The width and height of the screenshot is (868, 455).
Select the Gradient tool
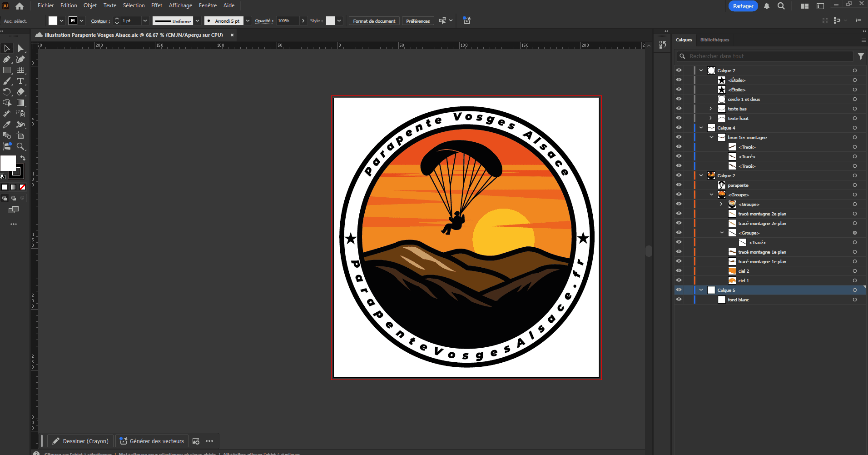point(20,103)
